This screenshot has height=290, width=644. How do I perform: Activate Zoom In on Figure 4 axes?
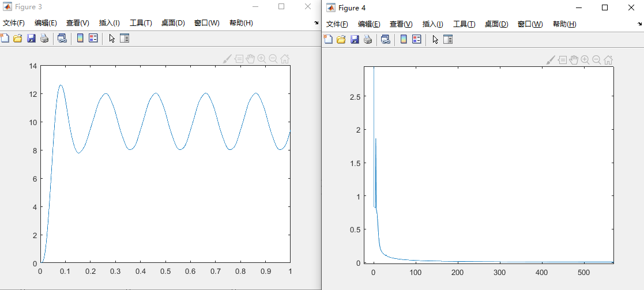pyautogui.click(x=585, y=60)
